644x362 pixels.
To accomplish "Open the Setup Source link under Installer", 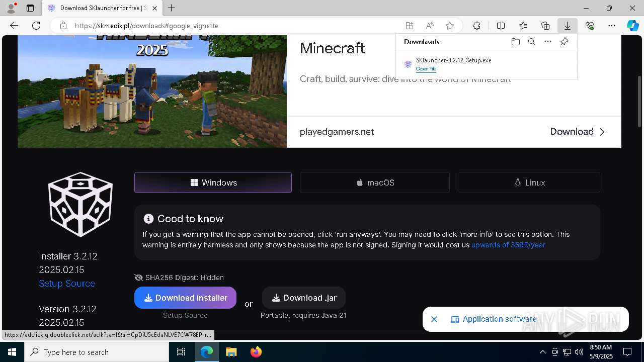I will tap(67, 284).
